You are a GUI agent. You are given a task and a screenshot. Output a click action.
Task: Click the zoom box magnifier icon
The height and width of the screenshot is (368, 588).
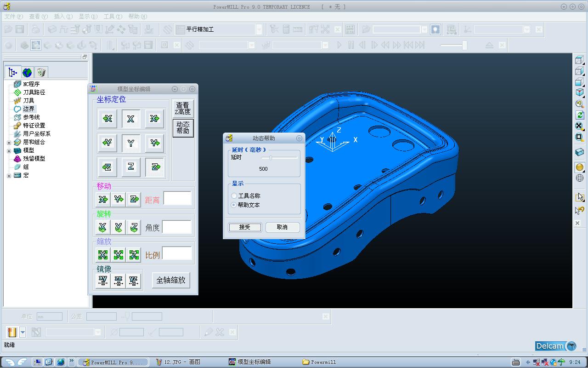(580, 137)
